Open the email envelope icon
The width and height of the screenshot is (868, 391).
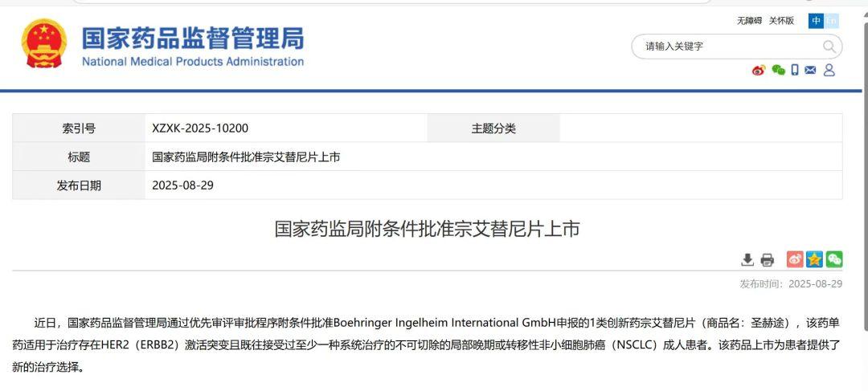click(x=810, y=70)
